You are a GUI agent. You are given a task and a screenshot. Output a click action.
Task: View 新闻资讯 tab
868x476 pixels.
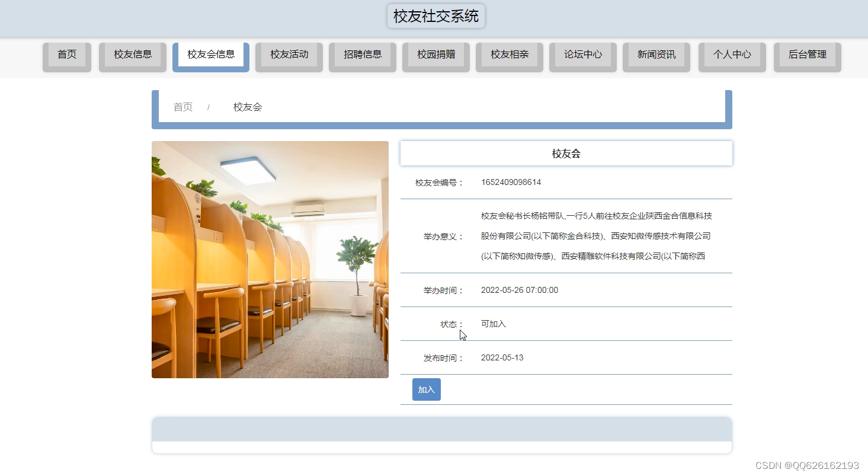(x=656, y=57)
